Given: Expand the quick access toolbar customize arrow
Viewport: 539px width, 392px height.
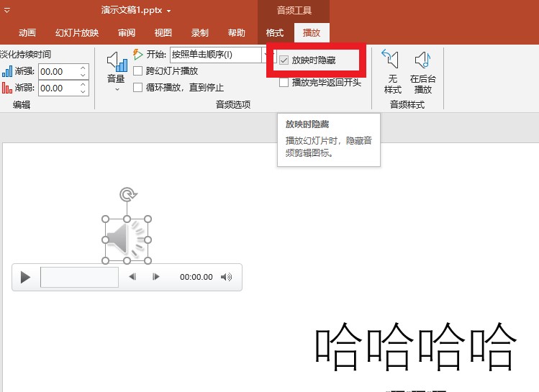Looking at the screenshot, I should pos(7,11).
